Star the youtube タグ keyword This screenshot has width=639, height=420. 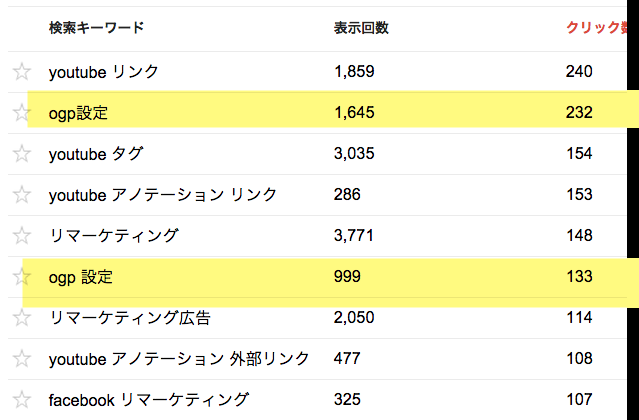(x=22, y=154)
